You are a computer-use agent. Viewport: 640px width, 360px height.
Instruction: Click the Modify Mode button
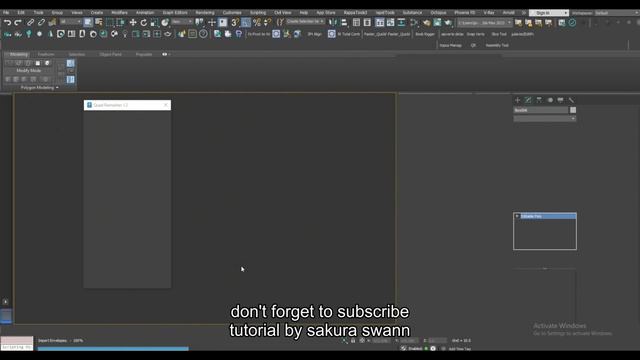(x=29, y=71)
